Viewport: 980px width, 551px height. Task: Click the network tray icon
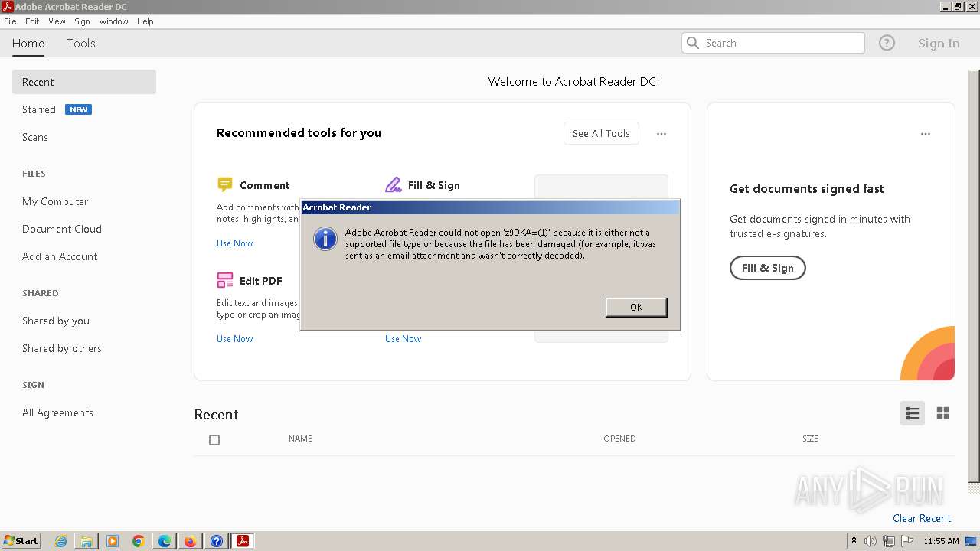pos(889,541)
